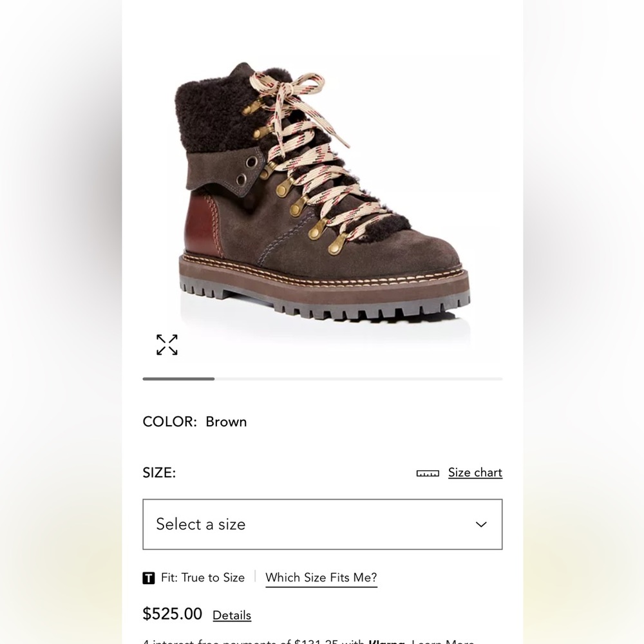The width and height of the screenshot is (644, 644).
Task: Click the image carousel progress bar
Action: [322, 379]
